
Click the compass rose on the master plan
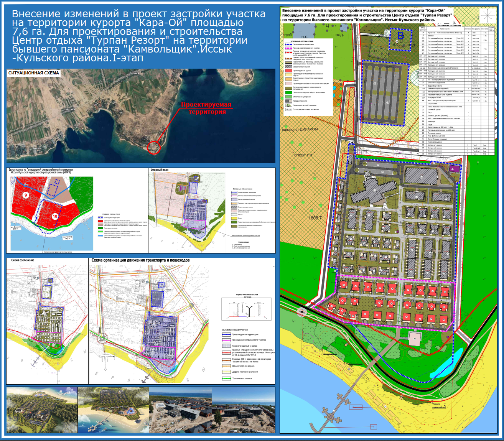pos(487,16)
